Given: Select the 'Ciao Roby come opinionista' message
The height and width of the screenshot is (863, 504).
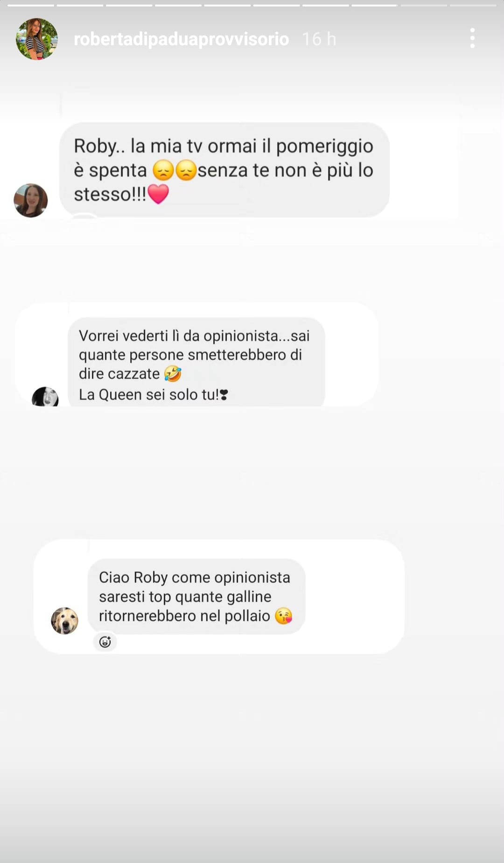Looking at the screenshot, I should [x=196, y=596].
